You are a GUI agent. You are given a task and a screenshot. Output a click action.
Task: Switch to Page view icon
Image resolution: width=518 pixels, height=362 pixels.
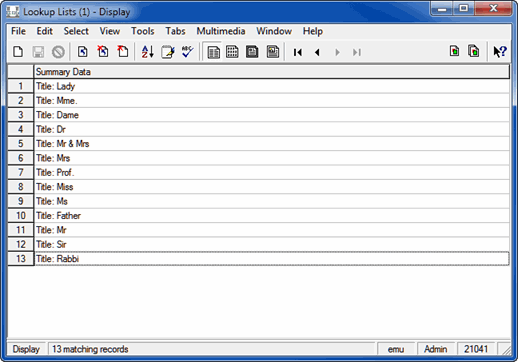[x=252, y=52]
